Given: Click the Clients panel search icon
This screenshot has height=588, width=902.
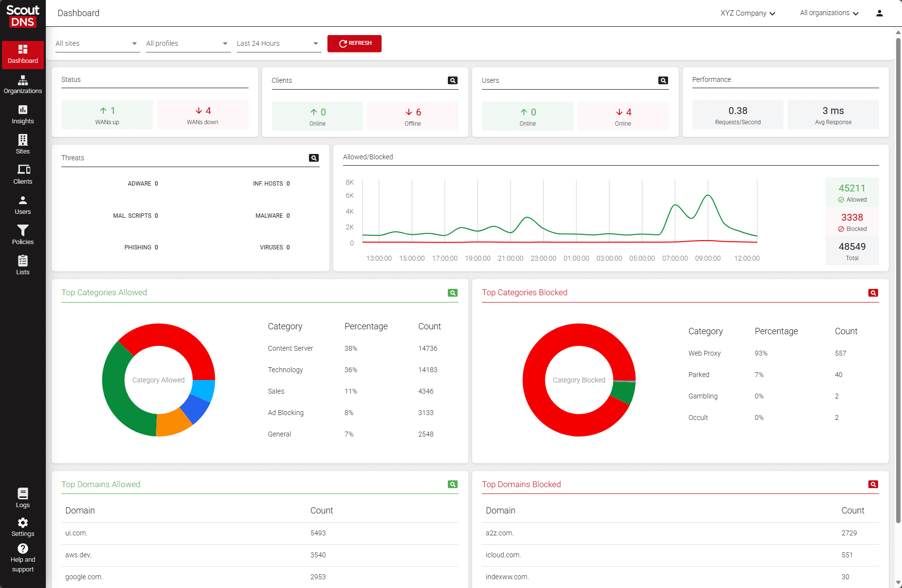Looking at the screenshot, I should pyautogui.click(x=452, y=80).
